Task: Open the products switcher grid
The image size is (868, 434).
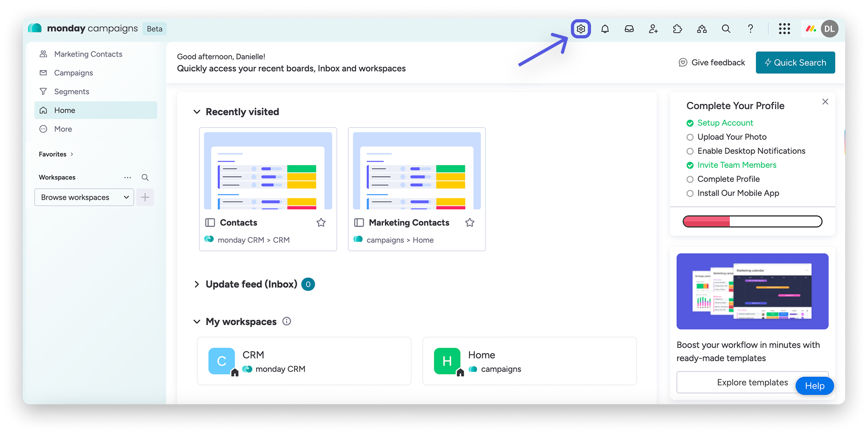Action: 784,29
